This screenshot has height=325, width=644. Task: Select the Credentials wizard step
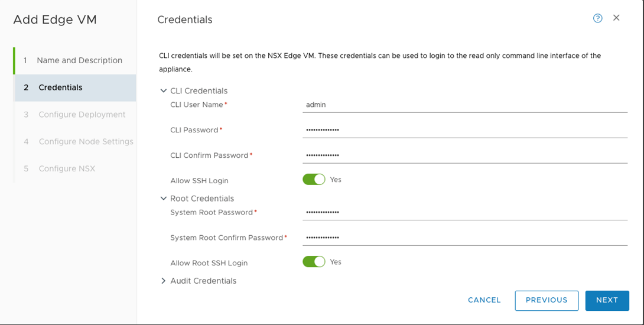pos(60,87)
